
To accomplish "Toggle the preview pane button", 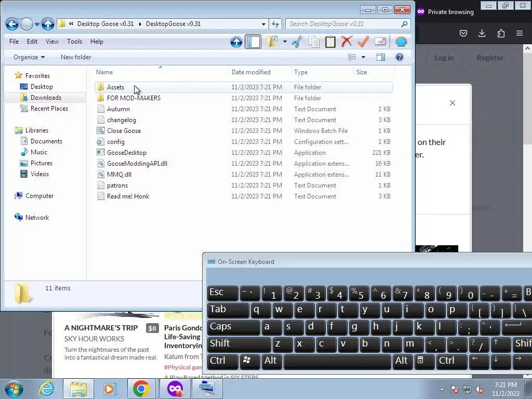I will 381,57.
